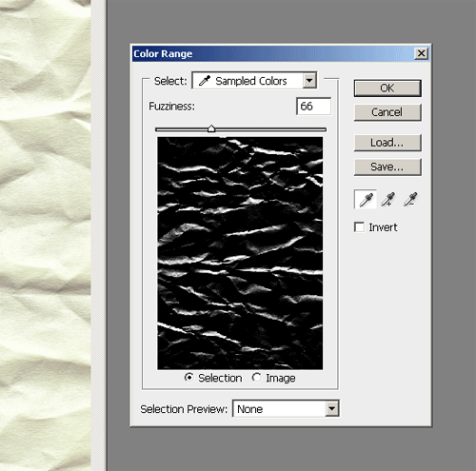Open the Select Sampled Colors dropdown
Screen dimensions: 476x471
pyautogui.click(x=254, y=81)
